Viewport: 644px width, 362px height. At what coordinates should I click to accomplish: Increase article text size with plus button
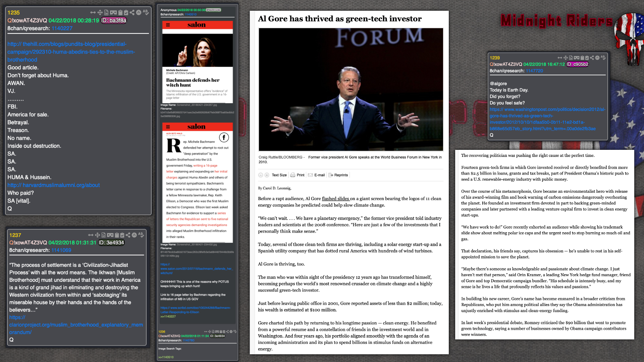tap(267, 175)
